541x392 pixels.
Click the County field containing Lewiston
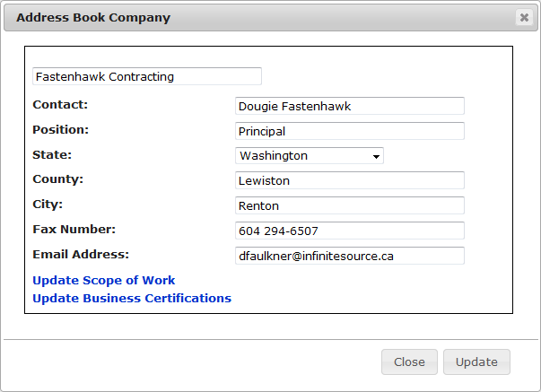click(x=349, y=180)
